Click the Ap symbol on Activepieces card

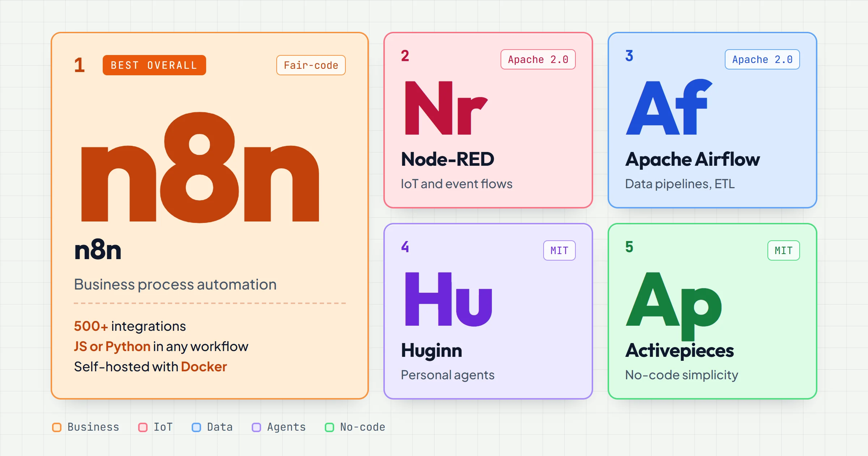pyautogui.click(x=674, y=306)
